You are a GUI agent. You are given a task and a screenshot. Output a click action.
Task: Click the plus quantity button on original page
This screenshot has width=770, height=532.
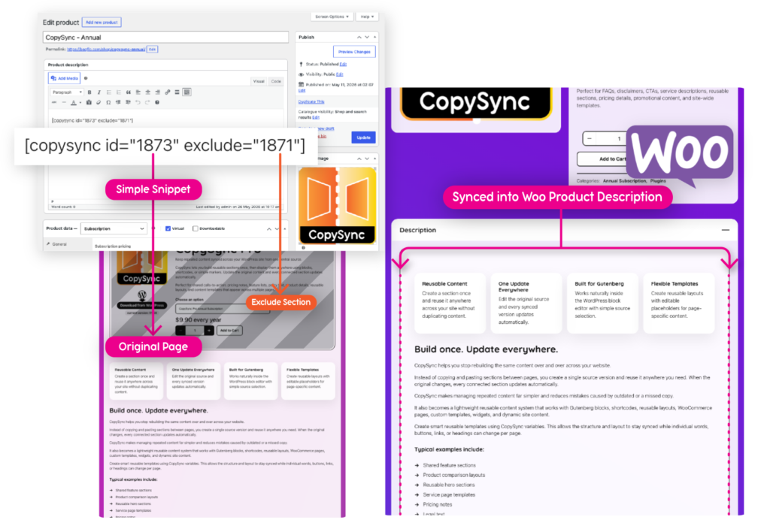click(209, 331)
